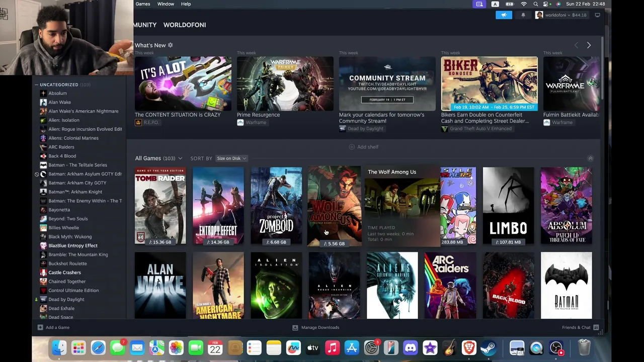644x362 pixels.
Task: Open the Sort By Size on Disk dropdown
Action: point(231,158)
